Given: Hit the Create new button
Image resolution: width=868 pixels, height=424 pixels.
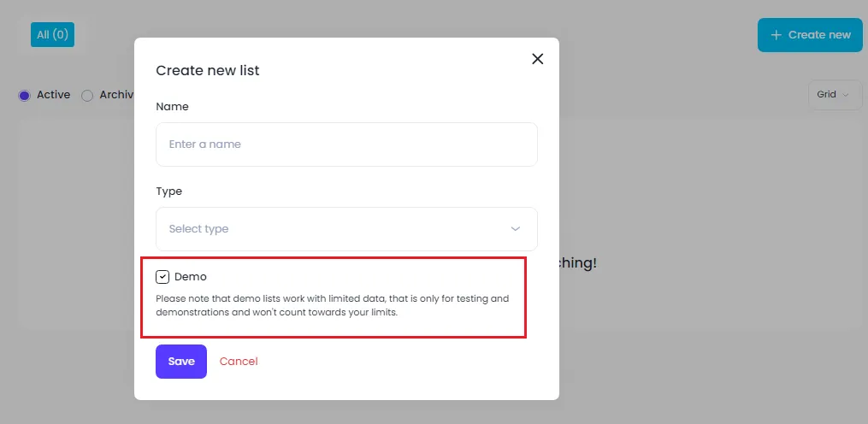Looking at the screenshot, I should click(x=809, y=35).
